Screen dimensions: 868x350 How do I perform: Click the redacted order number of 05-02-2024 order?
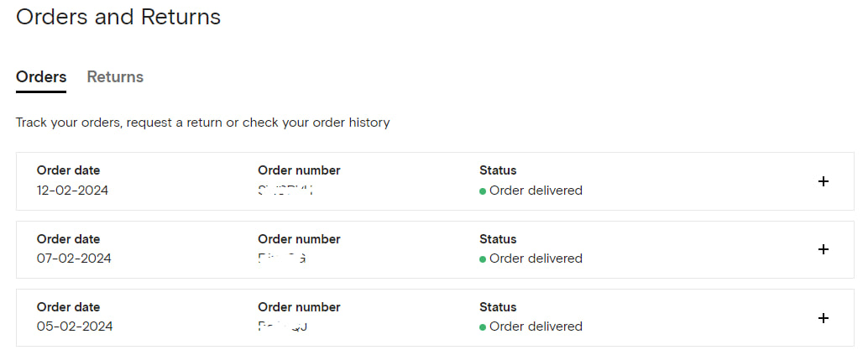282,326
